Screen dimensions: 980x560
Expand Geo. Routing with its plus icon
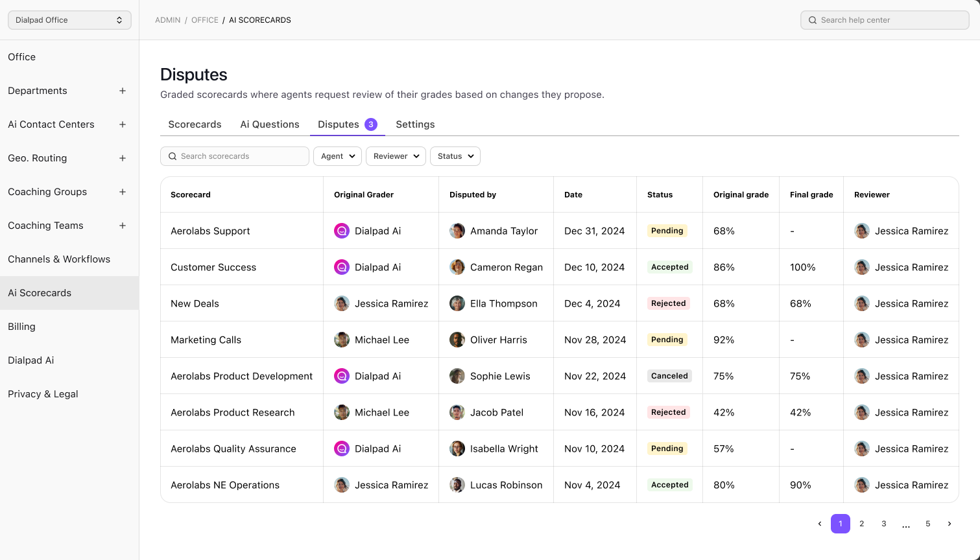tap(123, 158)
